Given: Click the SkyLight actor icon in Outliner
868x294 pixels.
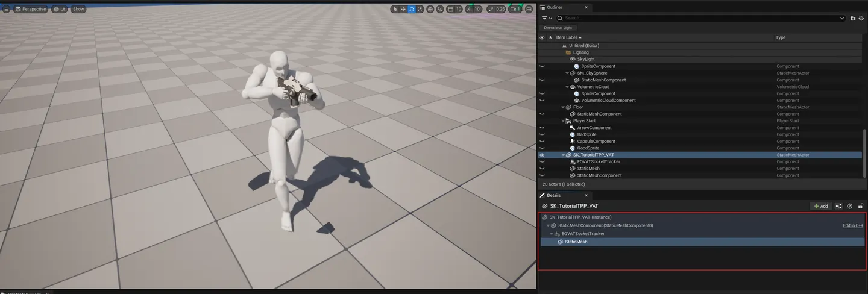Looking at the screenshot, I should click(573, 59).
